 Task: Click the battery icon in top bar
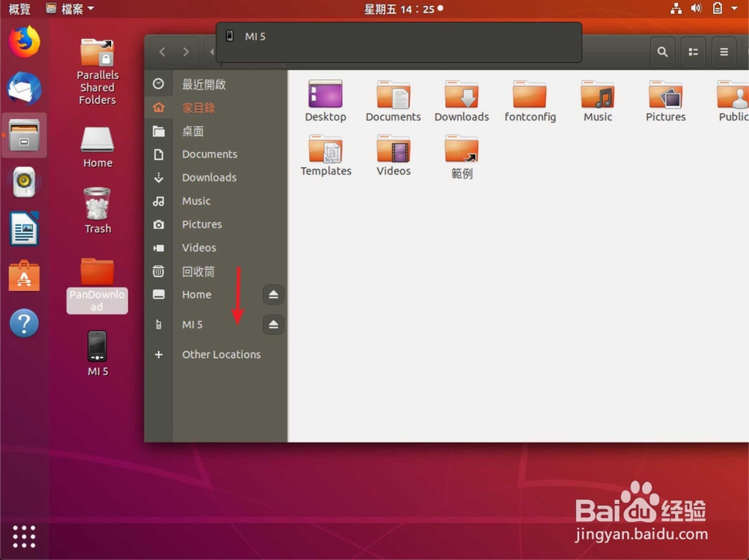(717, 8)
